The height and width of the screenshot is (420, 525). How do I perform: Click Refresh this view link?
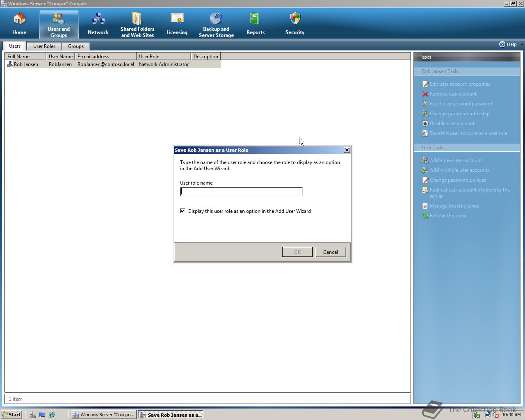(448, 216)
